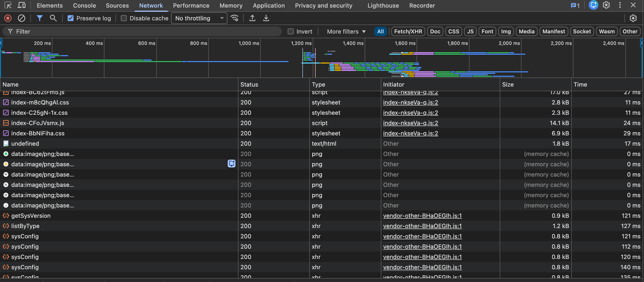Toggle device toolbar icon

click(x=22, y=5)
